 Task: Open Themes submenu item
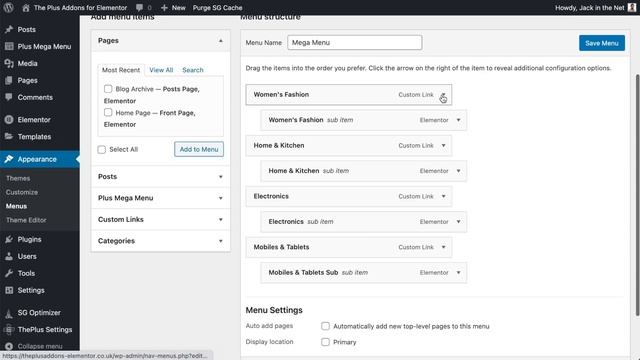[18, 178]
